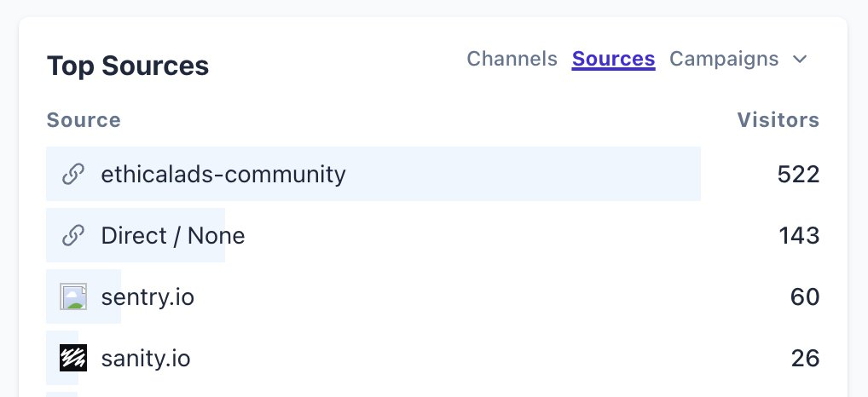This screenshot has height=397, width=868.
Task: Click the 60 visitors value for sentry.io
Action: click(x=806, y=297)
